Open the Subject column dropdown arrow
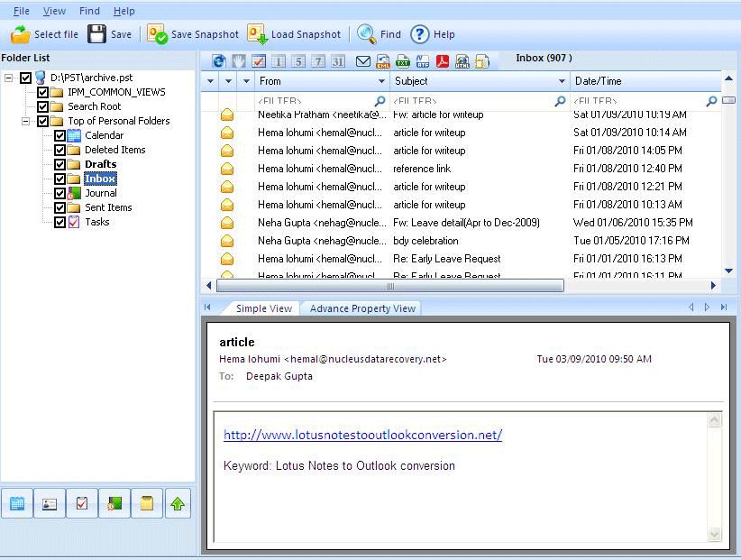741x560 pixels. tap(563, 81)
